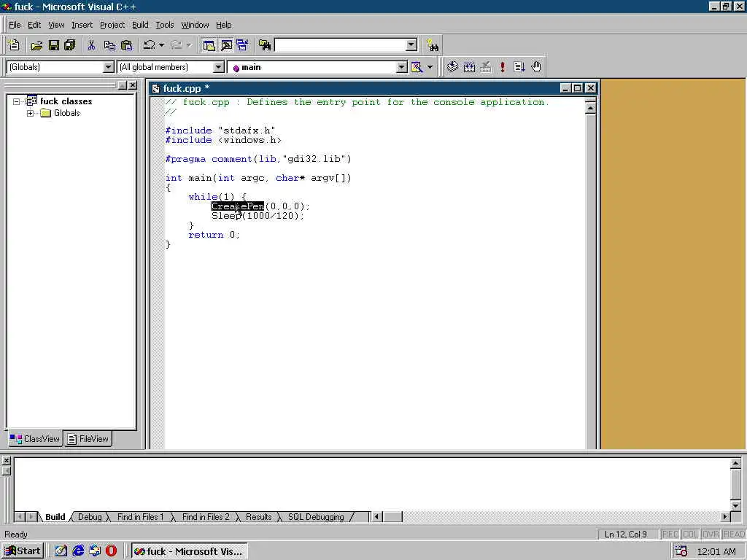Click the Build project icon

pyautogui.click(x=469, y=66)
